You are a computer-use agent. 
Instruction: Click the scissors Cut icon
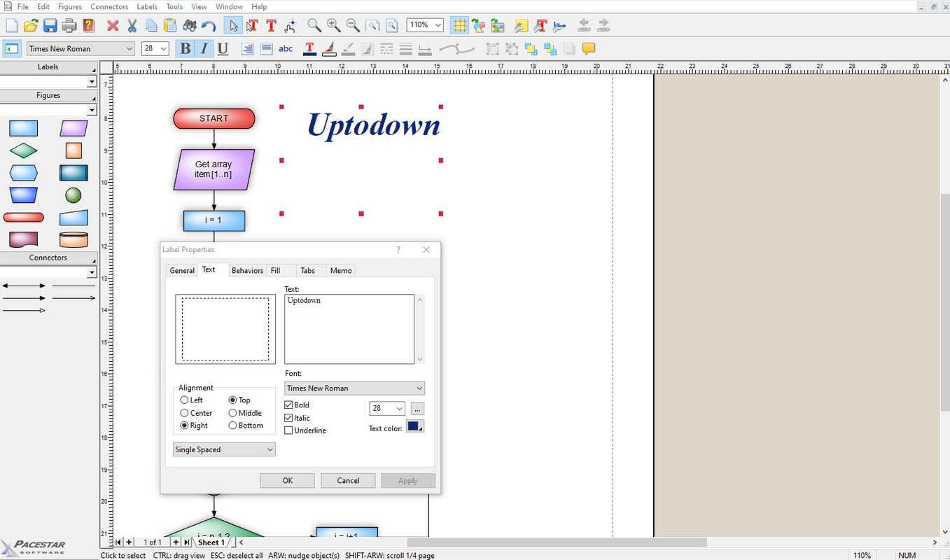132,26
